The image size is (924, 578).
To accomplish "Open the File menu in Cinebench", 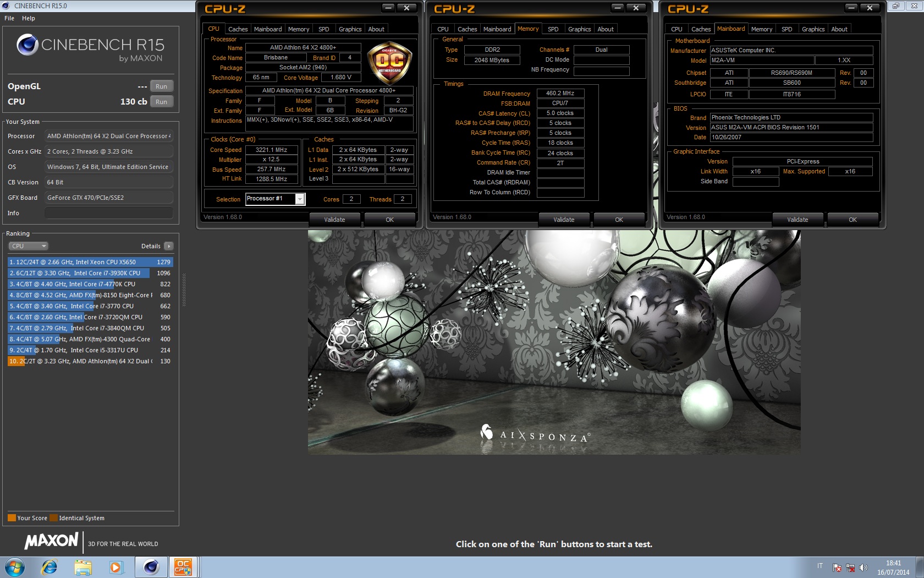I will 9,18.
